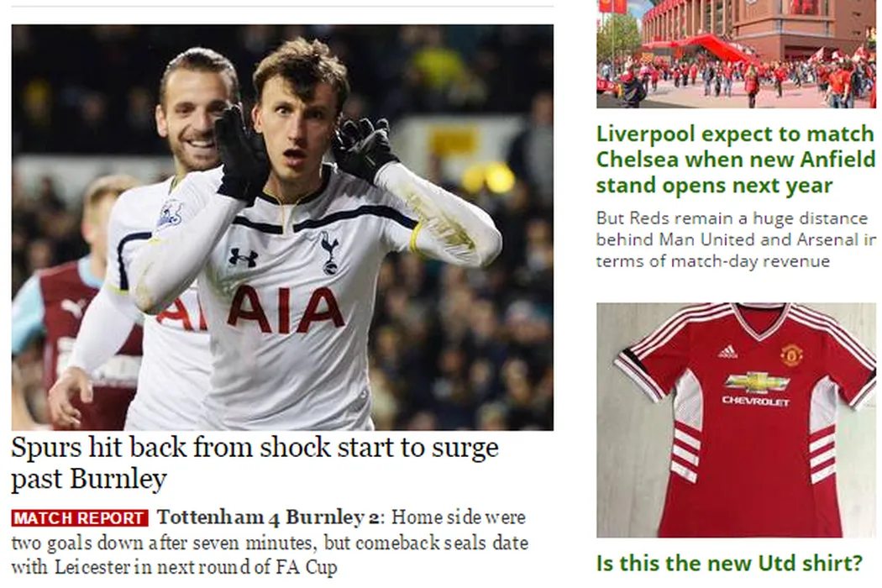
Task: Open the Spurs celebration main photo
Action: pos(282,228)
